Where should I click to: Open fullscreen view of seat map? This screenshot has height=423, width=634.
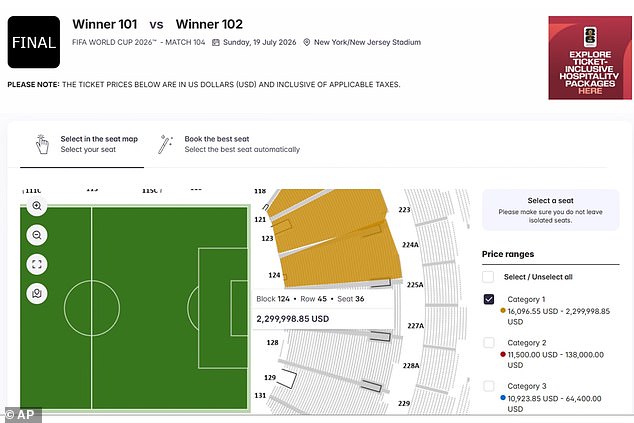pos(37,265)
